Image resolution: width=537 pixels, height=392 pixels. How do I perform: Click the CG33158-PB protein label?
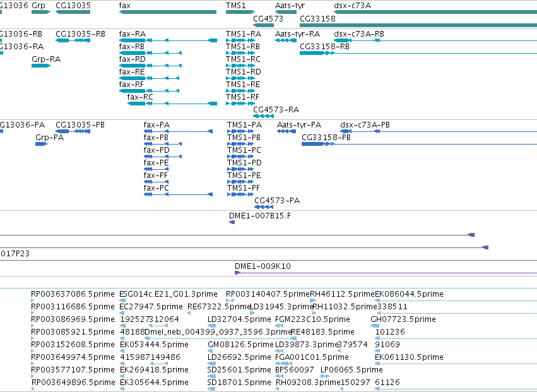pos(326,138)
